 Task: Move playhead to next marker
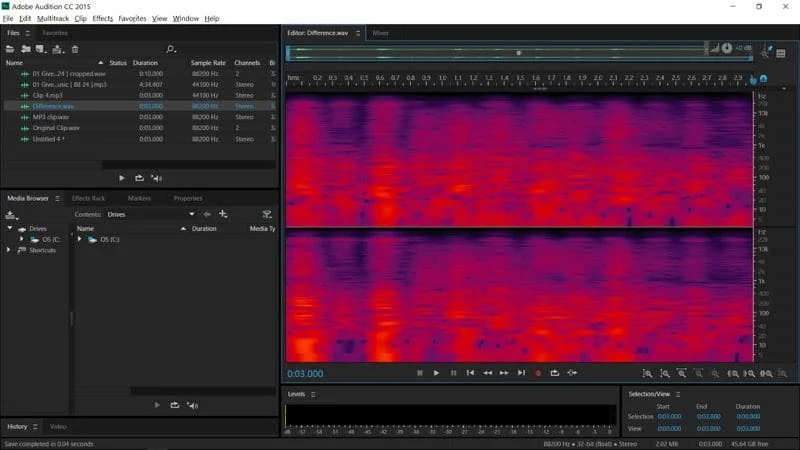point(521,373)
